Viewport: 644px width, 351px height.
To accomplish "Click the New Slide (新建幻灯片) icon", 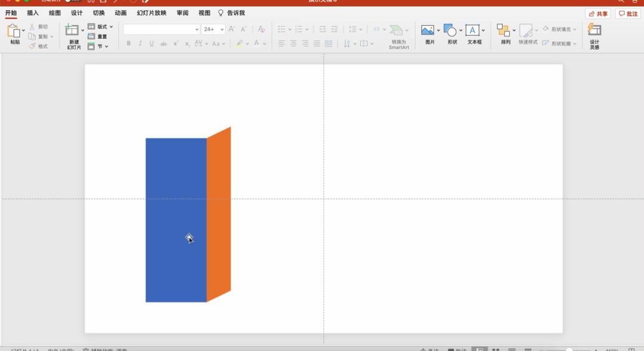I will point(72,31).
